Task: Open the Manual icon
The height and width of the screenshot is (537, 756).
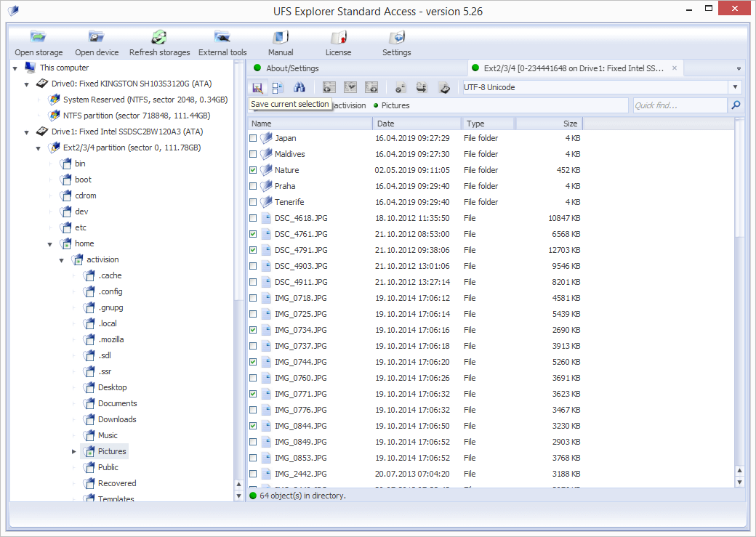Action: pos(281,38)
